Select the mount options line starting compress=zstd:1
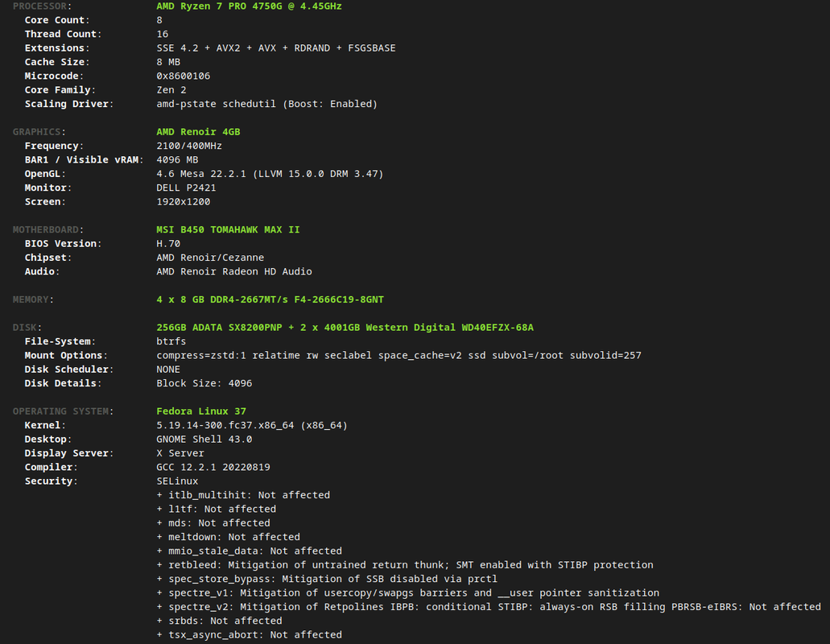 tap(398, 356)
